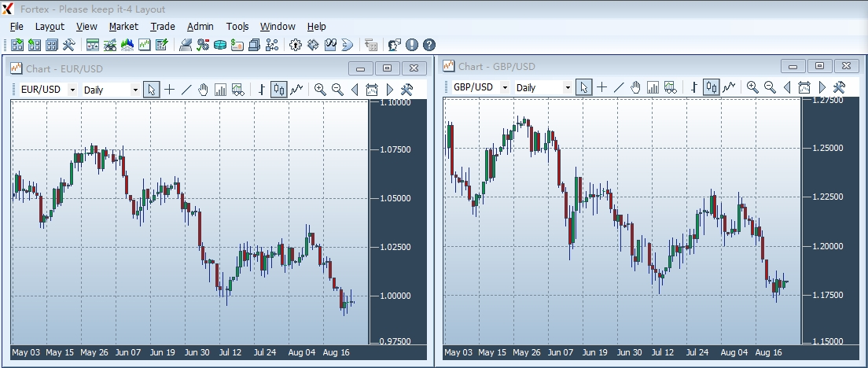Click the teal disk database icon
Image resolution: width=868 pixels, height=368 pixels.
220,45
